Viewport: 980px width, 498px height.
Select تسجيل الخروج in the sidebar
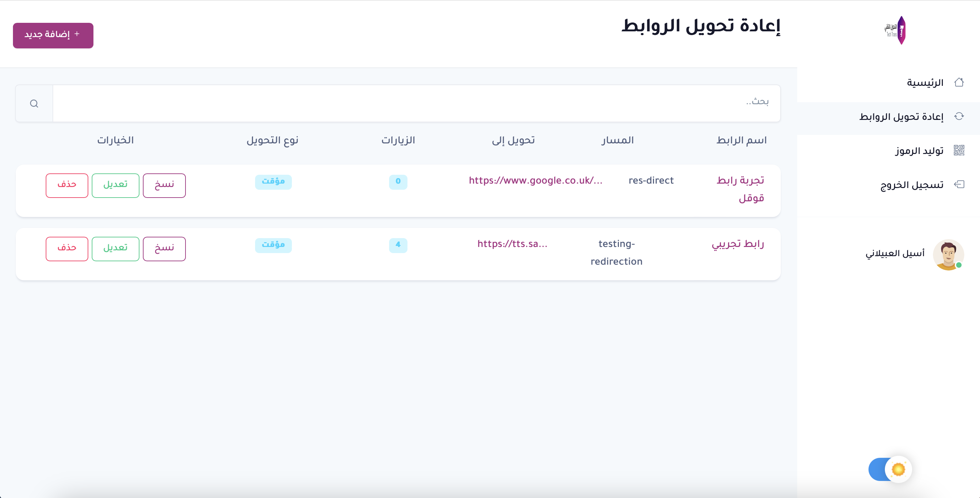click(912, 185)
